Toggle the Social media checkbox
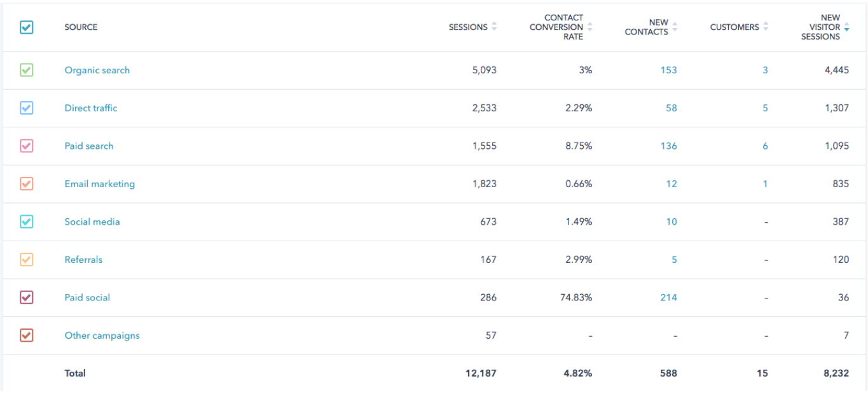This screenshot has width=868, height=394. coord(26,222)
